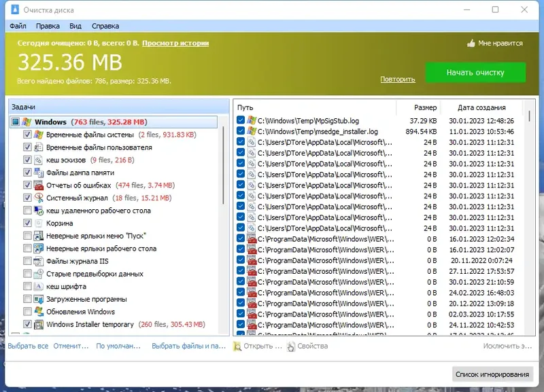Click file icon of the first C:\ProgramData WER row
The image size is (544, 392).
252,239
